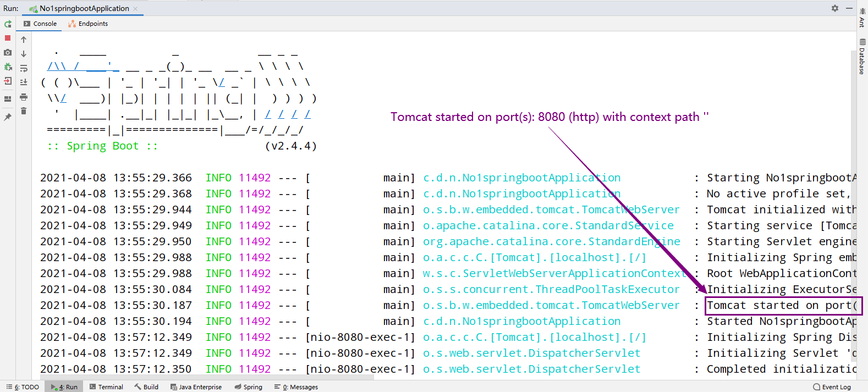The image size is (868, 392).
Task: Go up the stack trace arrow
Action: [x=24, y=40]
